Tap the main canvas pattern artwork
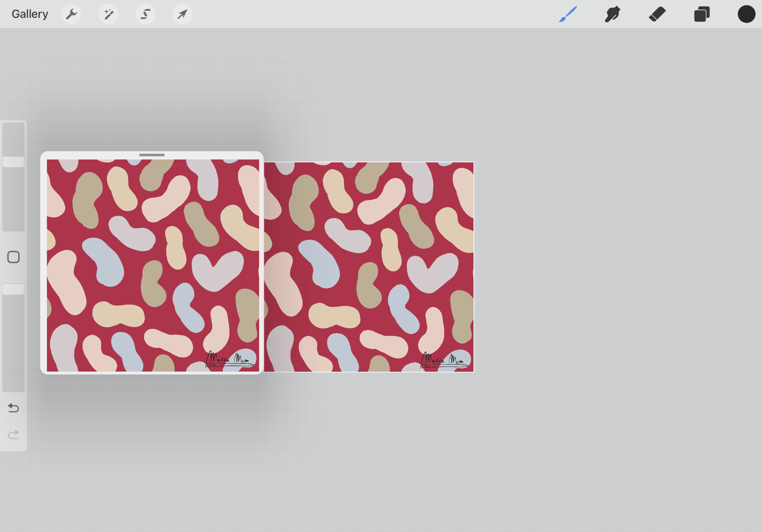 [x=369, y=267]
